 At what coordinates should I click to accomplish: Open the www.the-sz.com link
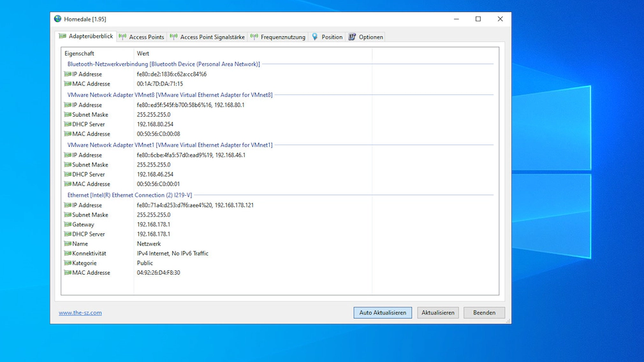80,313
